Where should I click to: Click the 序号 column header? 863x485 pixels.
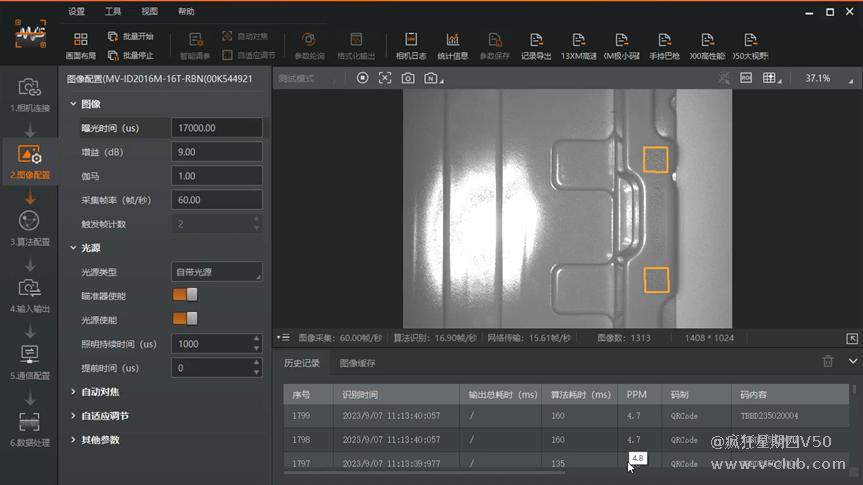pyautogui.click(x=308, y=394)
